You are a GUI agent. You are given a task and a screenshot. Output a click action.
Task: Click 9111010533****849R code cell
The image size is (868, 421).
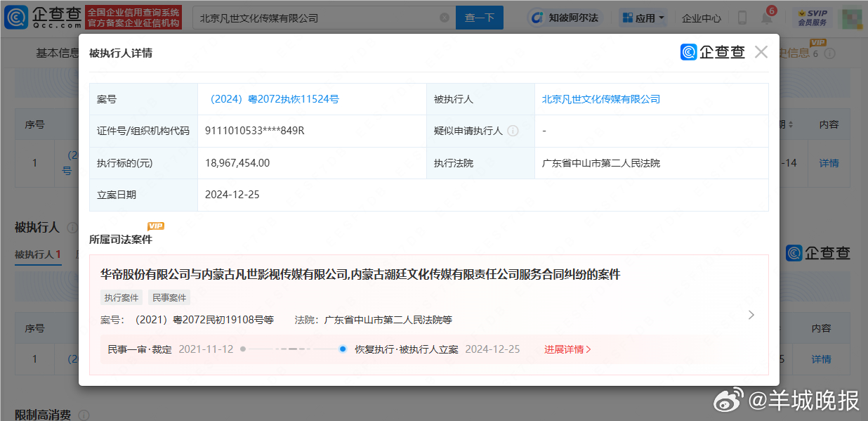[254, 131]
